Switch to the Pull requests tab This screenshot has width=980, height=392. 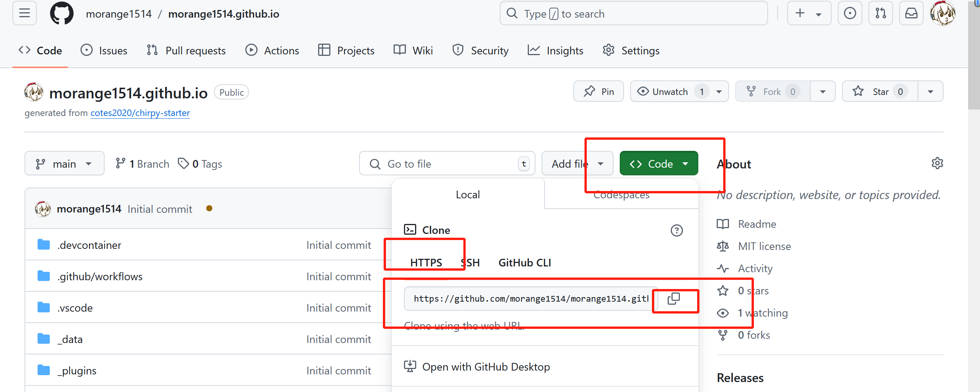click(x=186, y=51)
